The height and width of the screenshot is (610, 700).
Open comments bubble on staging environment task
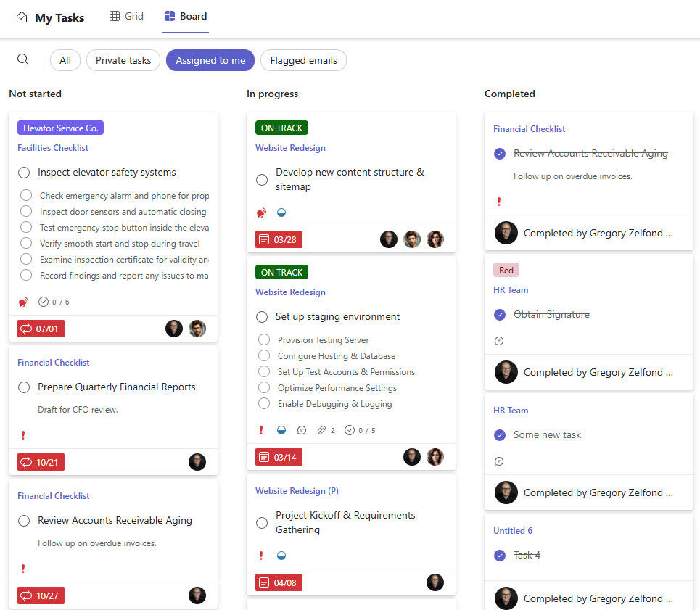click(302, 429)
